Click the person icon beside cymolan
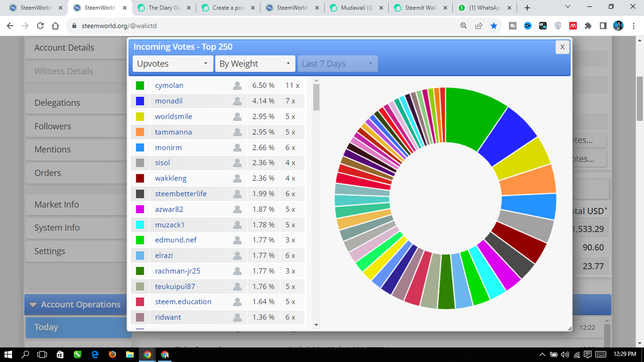This screenshot has width=644, height=362. coord(237,85)
